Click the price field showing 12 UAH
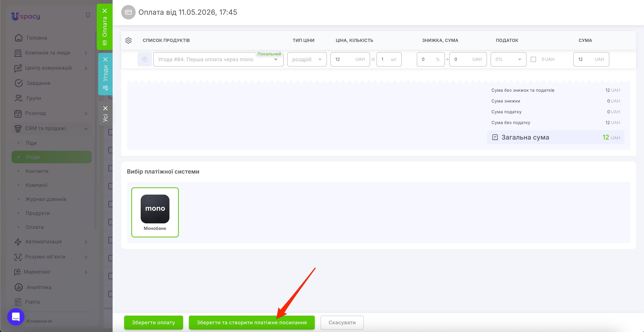Viewport: 644px width, 332px height. tap(350, 59)
